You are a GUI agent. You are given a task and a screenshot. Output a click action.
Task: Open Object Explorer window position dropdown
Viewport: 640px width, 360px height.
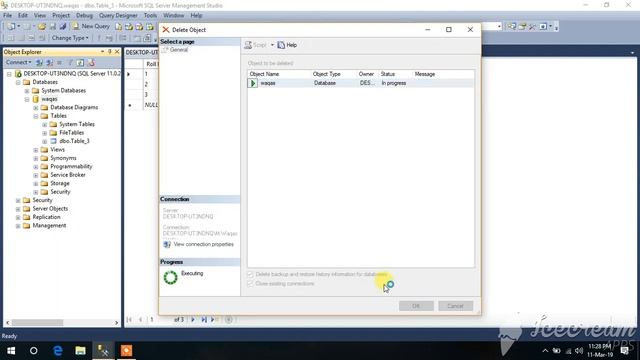pyautogui.click(x=102, y=52)
